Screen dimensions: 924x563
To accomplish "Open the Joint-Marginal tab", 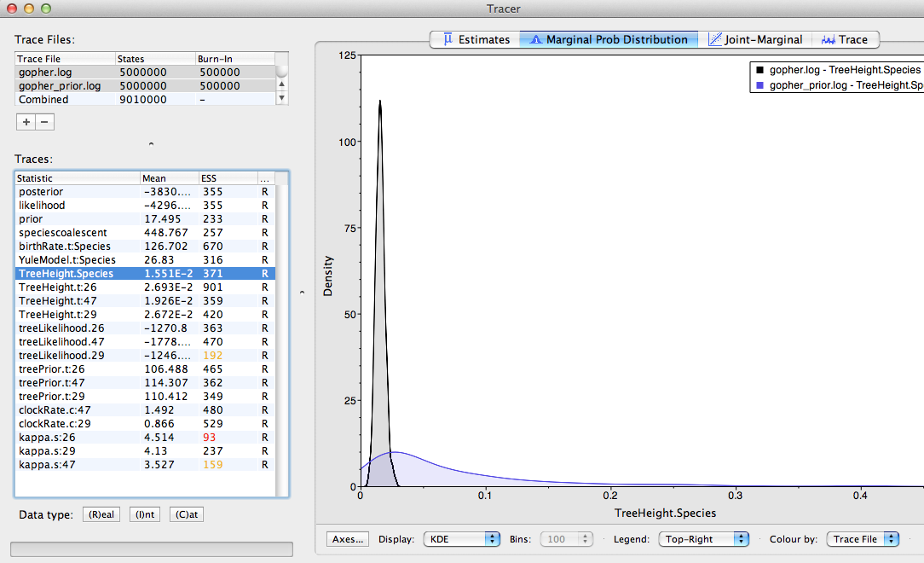I will 755,39.
